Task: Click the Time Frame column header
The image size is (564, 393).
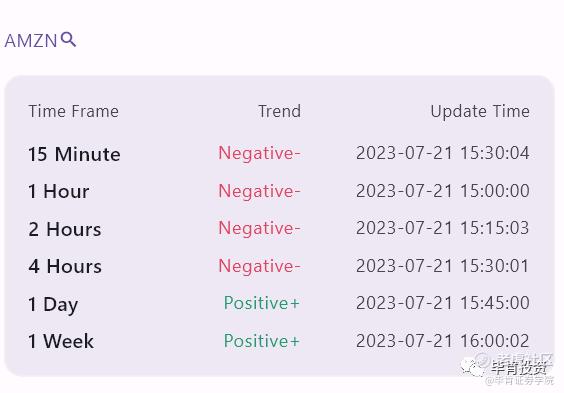Action: [x=73, y=111]
